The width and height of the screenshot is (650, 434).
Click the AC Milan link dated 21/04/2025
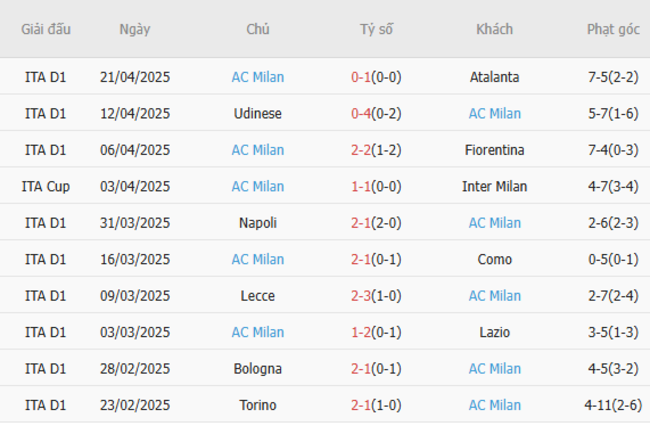coord(257,77)
